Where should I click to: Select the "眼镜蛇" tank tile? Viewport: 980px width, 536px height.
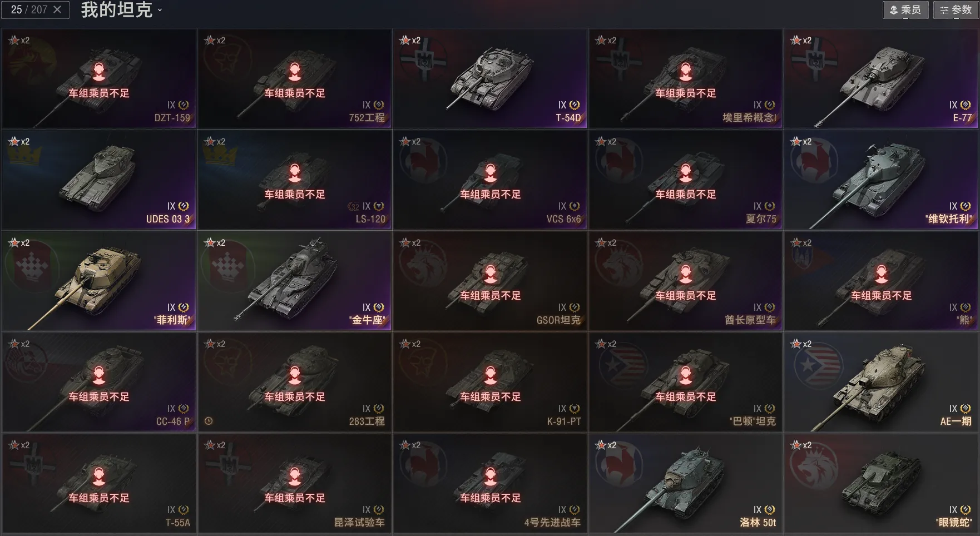(881, 484)
